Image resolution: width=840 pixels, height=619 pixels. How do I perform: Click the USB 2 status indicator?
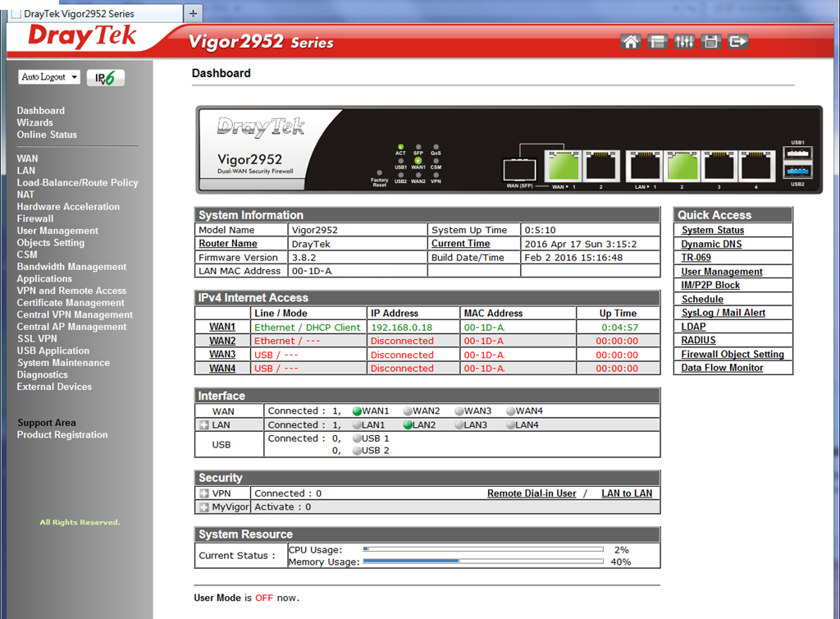click(357, 451)
